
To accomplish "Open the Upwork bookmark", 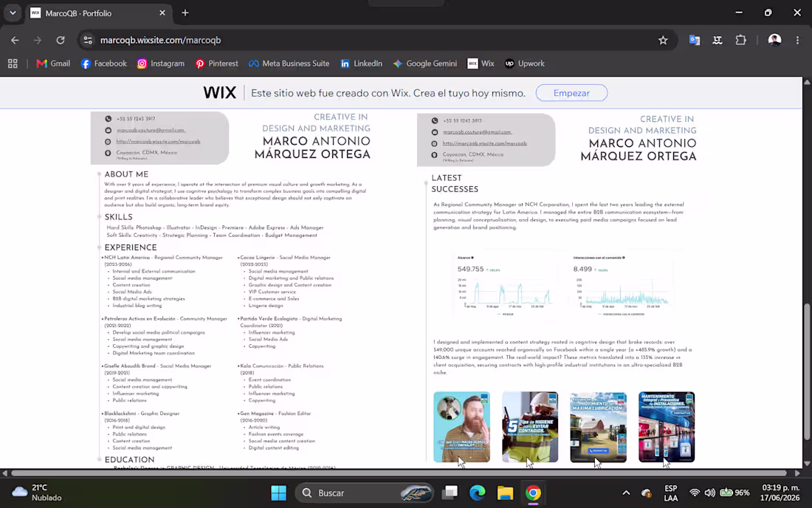I will (524, 63).
